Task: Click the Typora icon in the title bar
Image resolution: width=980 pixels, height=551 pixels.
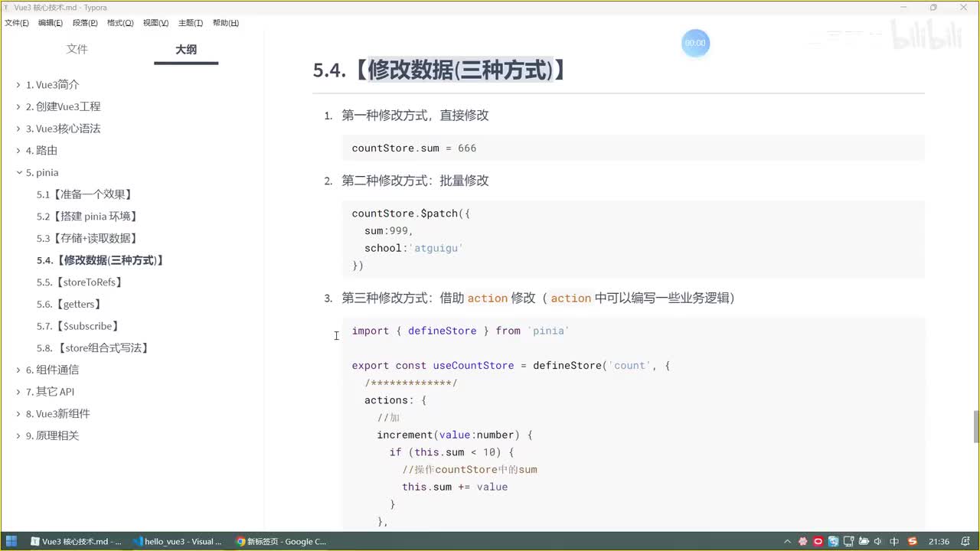Action: click(x=6, y=7)
